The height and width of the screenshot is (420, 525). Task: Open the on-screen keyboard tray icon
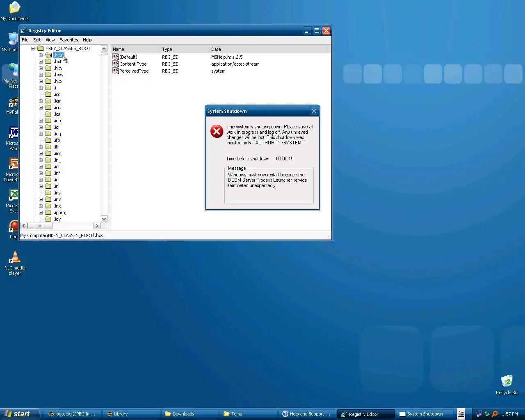coord(461,414)
